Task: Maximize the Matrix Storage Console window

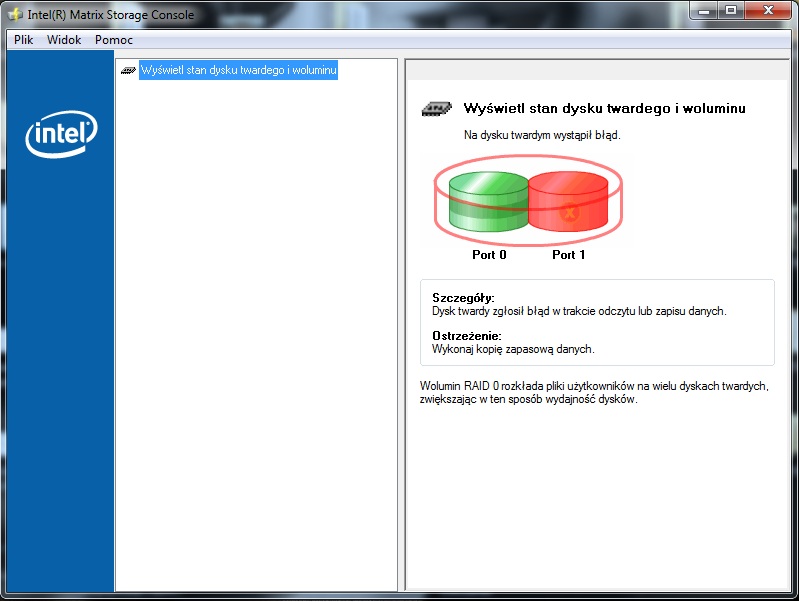Action: point(731,11)
